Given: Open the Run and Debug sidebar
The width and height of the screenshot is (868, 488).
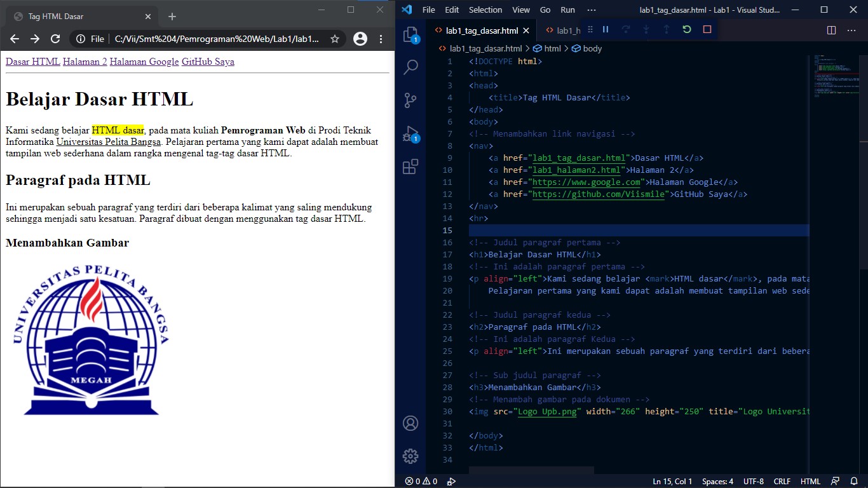Looking at the screenshot, I should point(410,133).
